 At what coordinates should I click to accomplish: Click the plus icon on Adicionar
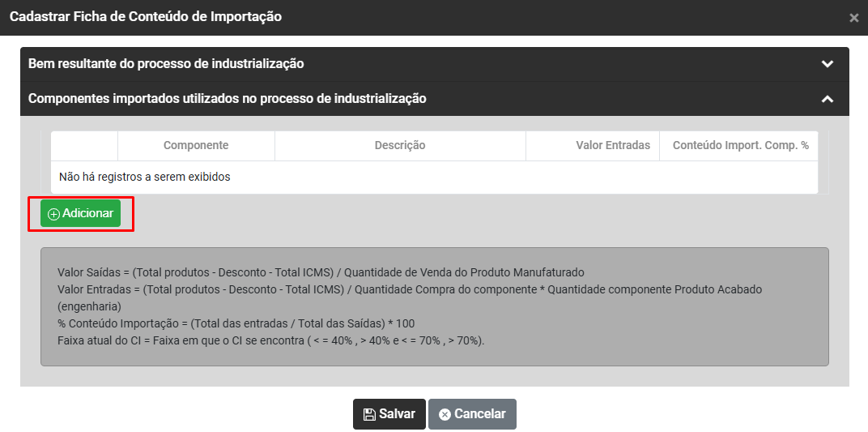pyautogui.click(x=54, y=214)
